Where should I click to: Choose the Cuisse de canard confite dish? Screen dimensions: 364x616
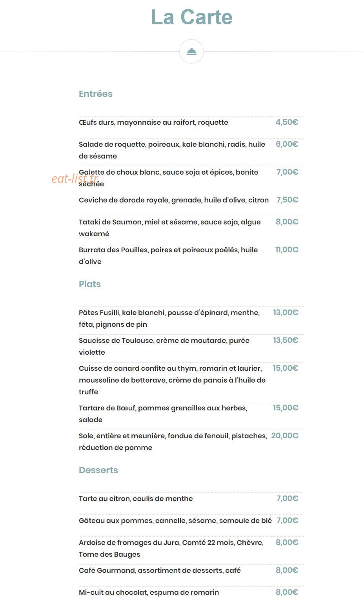pyautogui.click(x=172, y=380)
